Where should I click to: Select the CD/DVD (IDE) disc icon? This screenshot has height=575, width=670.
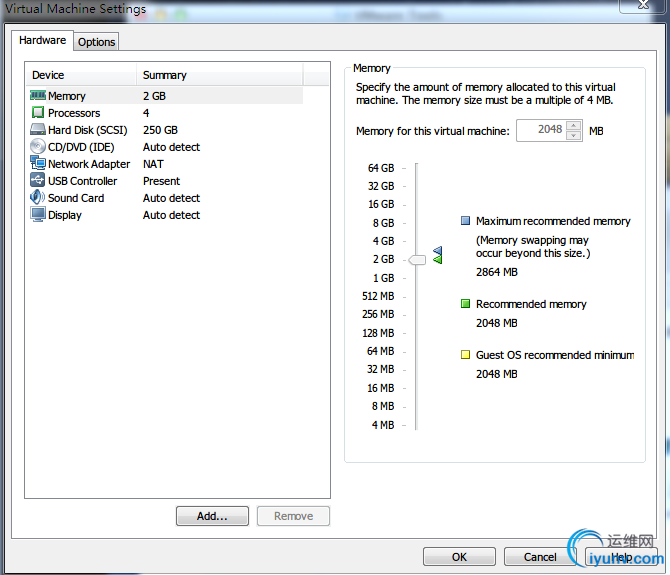click(38, 146)
